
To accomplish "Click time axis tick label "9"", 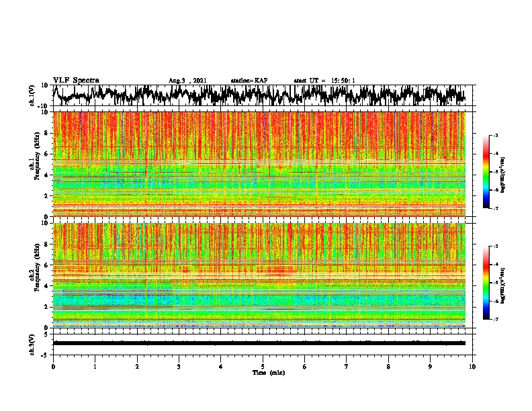I will point(430,367).
